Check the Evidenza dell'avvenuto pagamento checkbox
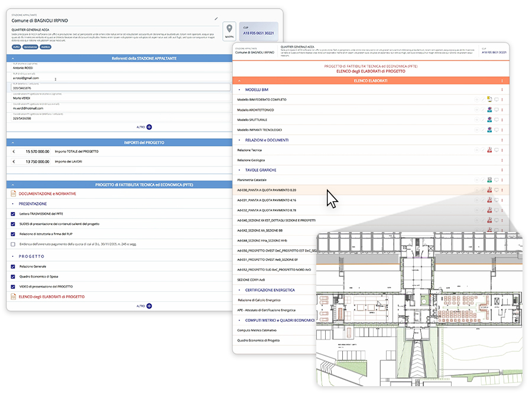 pos(13,244)
